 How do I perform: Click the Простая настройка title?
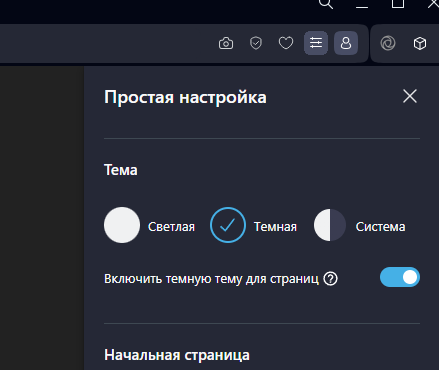pos(185,97)
